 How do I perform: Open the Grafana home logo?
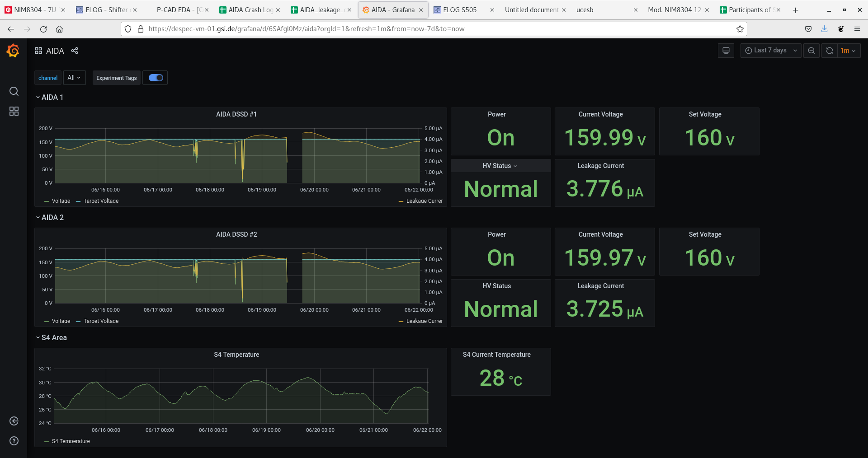click(13, 51)
